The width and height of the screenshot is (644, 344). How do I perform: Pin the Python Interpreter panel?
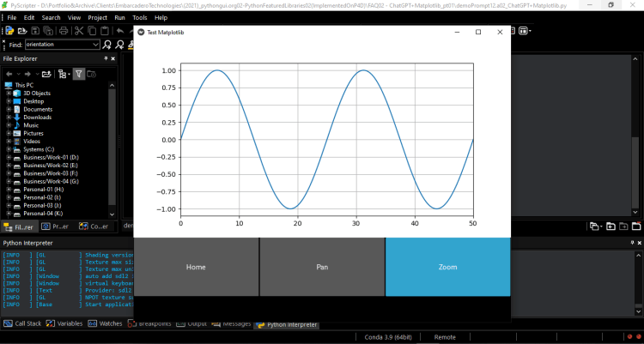click(633, 243)
